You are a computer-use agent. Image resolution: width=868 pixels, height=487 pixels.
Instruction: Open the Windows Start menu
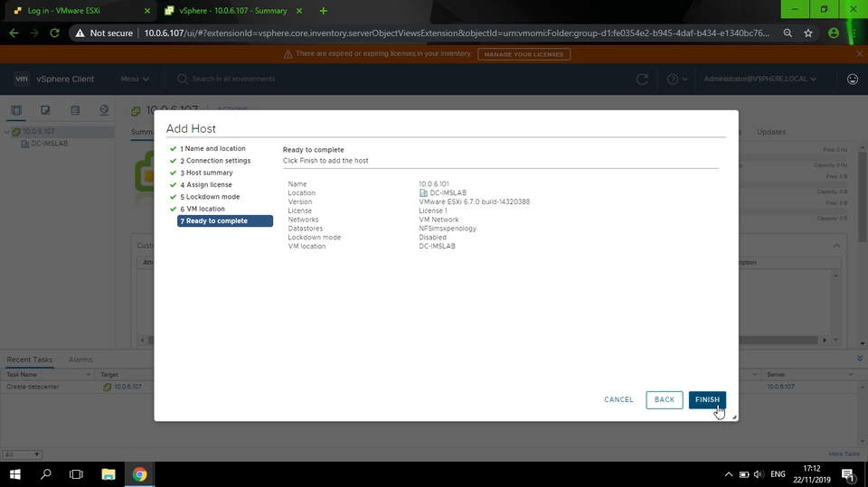[x=15, y=474]
